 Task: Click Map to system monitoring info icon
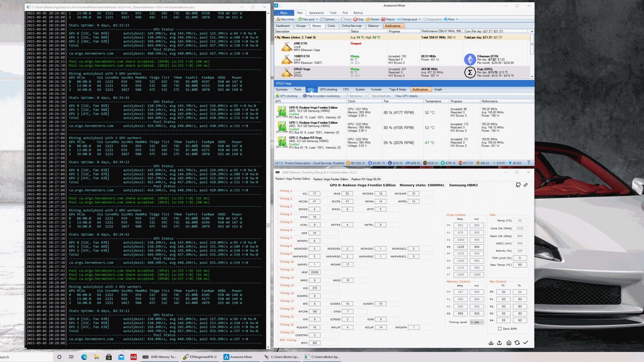click(305, 96)
